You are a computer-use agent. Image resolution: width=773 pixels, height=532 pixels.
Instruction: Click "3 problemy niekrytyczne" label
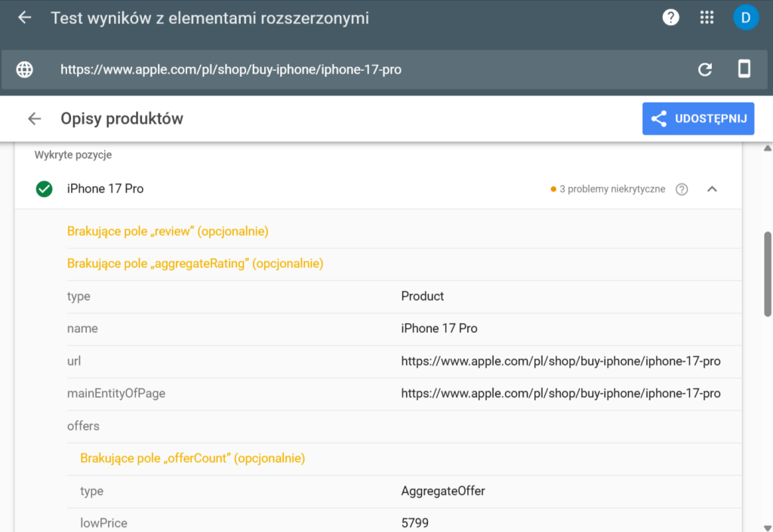(611, 189)
